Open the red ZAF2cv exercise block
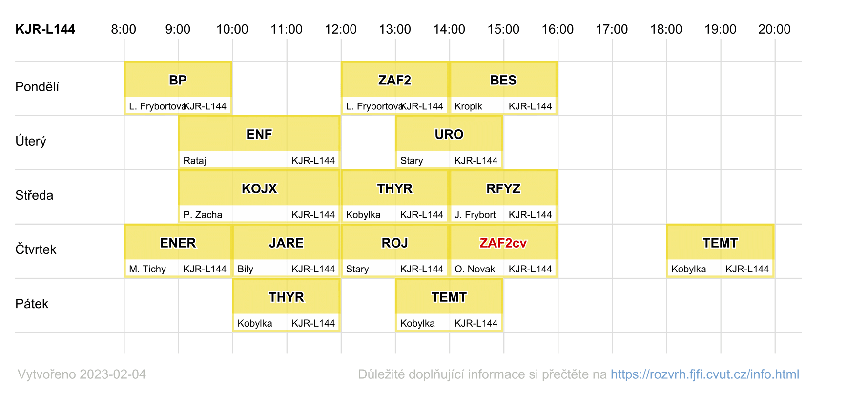This screenshot has height=395, width=868. click(x=503, y=250)
